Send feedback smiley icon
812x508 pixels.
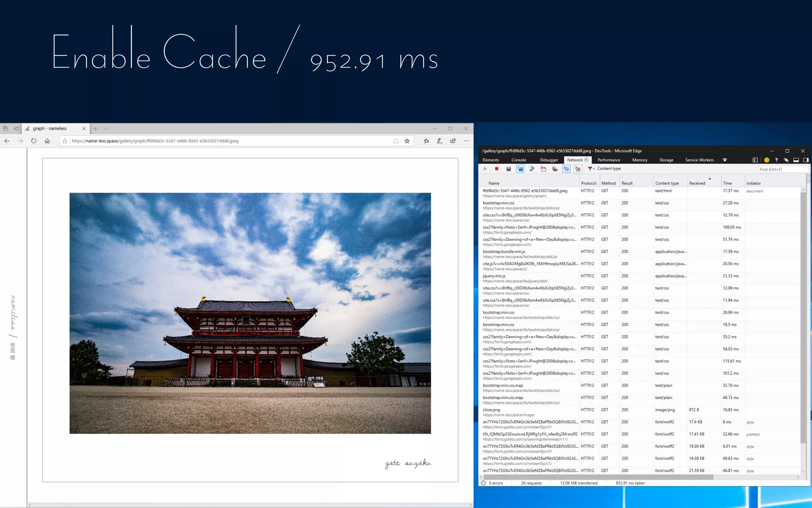[766, 160]
